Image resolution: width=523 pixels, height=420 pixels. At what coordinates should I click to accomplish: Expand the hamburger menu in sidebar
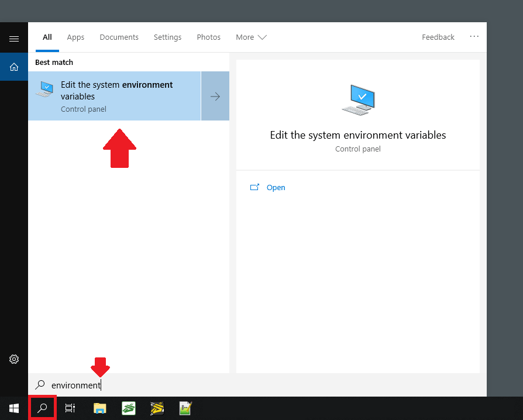(14, 39)
